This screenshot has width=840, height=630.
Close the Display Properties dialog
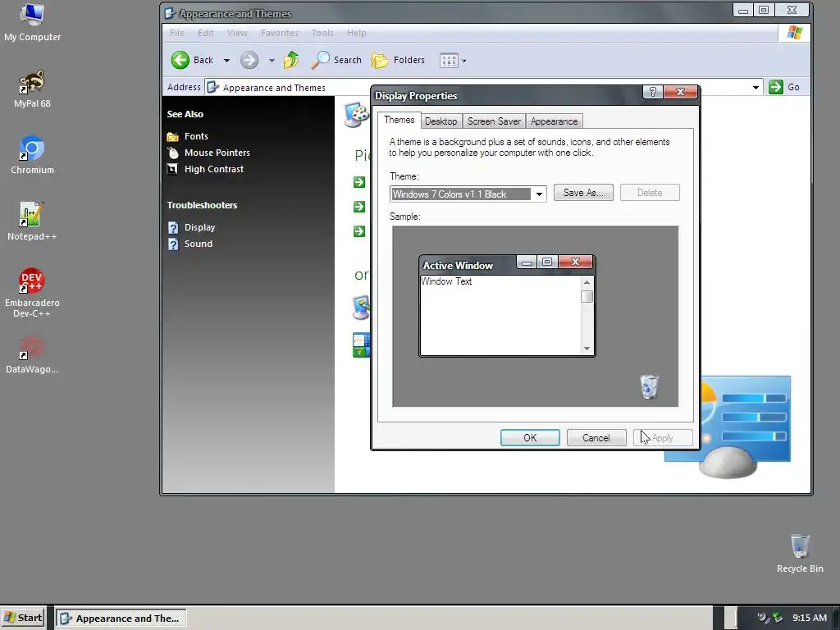(x=680, y=92)
